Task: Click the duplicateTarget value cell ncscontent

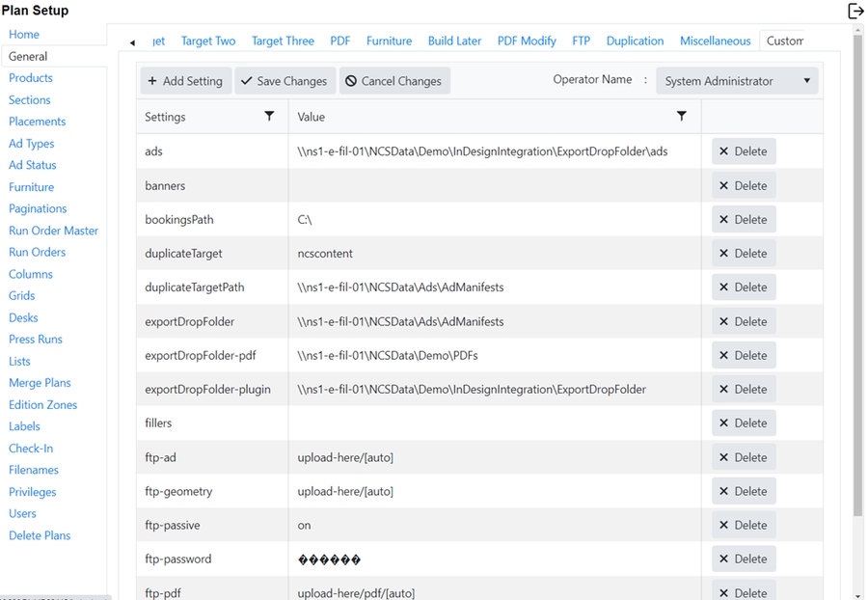Action: point(325,254)
